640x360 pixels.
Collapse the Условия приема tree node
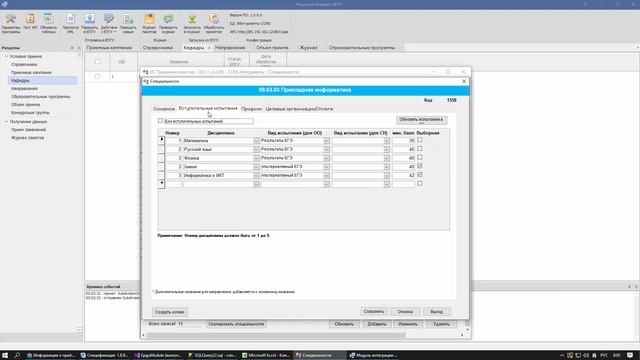[x=6, y=56]
